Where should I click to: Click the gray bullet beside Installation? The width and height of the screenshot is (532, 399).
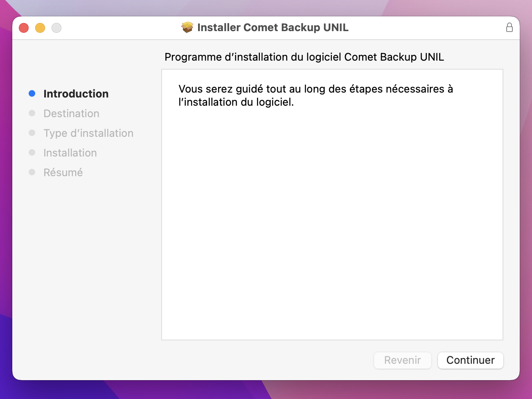point(32,152)
